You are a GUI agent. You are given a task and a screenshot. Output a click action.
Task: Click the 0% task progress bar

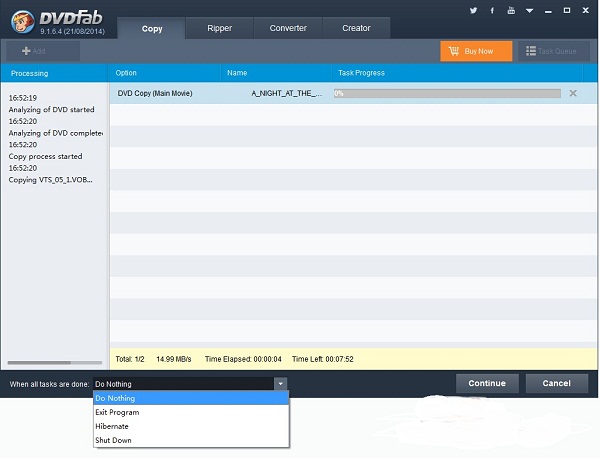(x=447, y=93)
